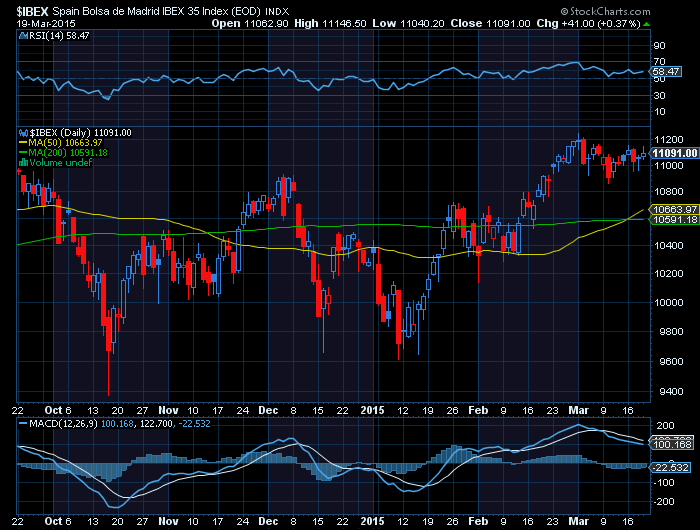The height and width of the screenshot is (530, 700).
Task: Click the MACD(12,26,9) legend label
Action: pyautogui.click(x=63, y=424)
